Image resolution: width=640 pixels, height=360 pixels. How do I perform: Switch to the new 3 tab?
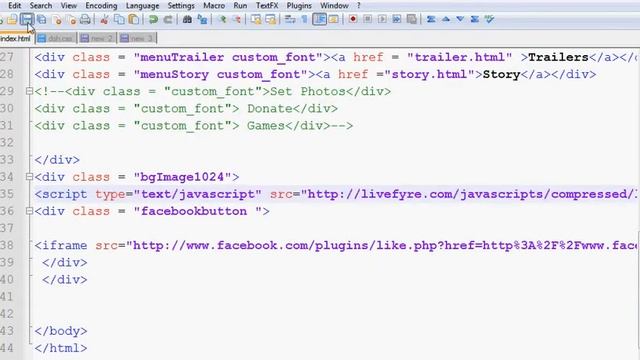point(137,38)
